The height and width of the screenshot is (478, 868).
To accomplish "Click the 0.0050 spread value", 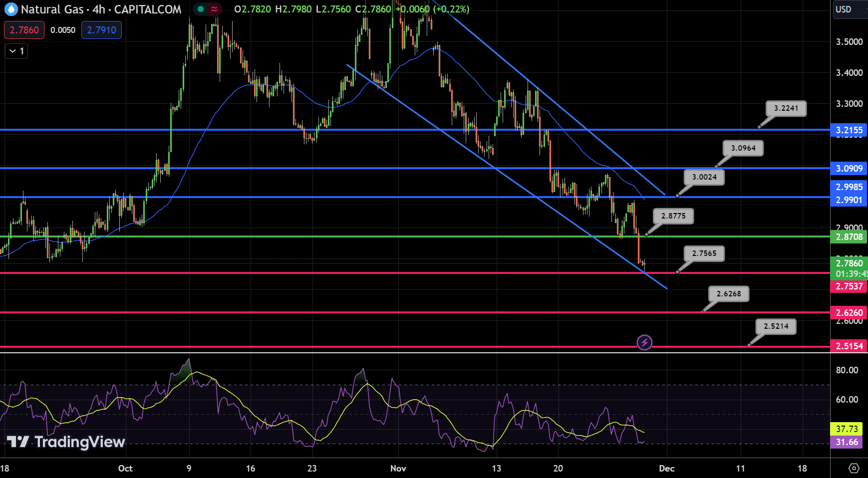I will point(63,30).
